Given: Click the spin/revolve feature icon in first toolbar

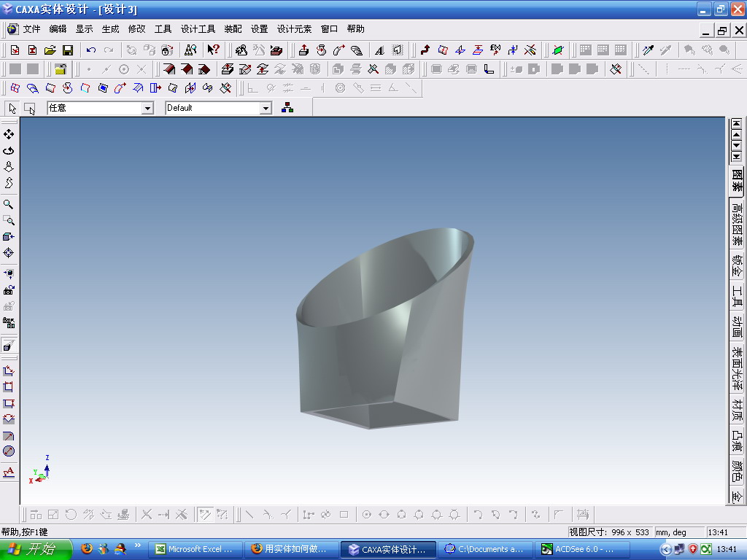Looking at the screenshot, I should (x=321, y=50).
